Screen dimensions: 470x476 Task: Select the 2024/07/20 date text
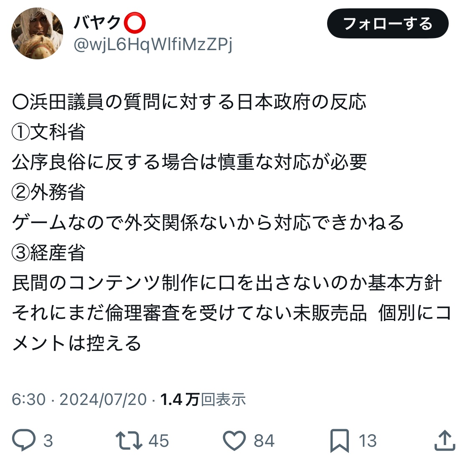103,399
